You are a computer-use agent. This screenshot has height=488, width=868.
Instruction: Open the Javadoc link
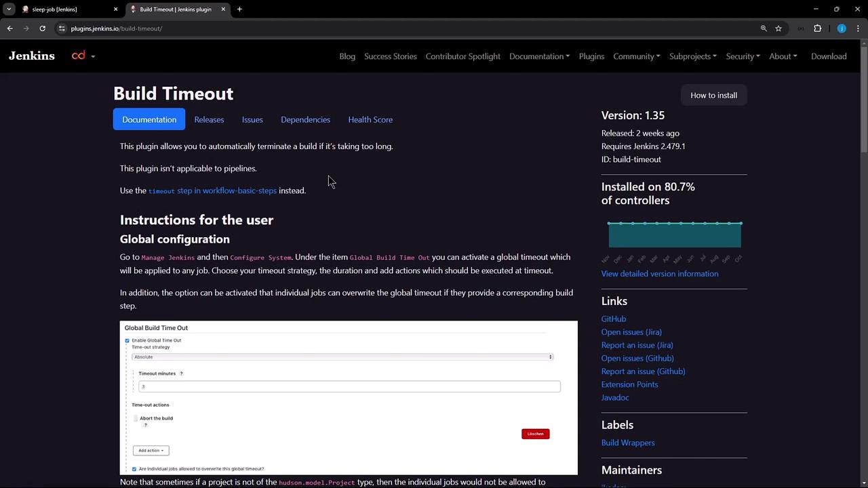click(615, 397)
